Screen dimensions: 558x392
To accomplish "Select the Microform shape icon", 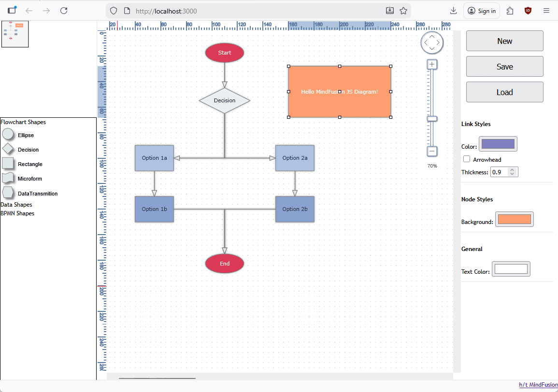I will coord(8,178).
